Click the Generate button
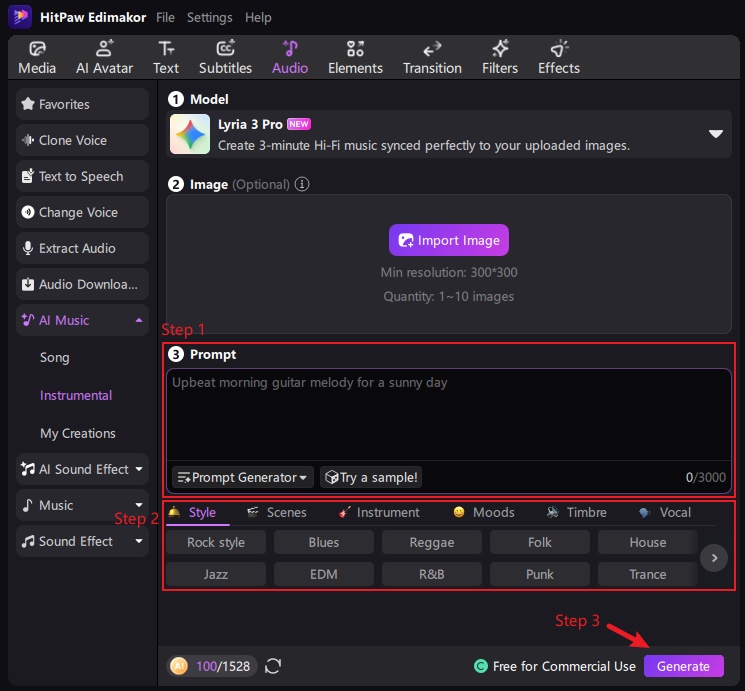 [x=683, y=666]
